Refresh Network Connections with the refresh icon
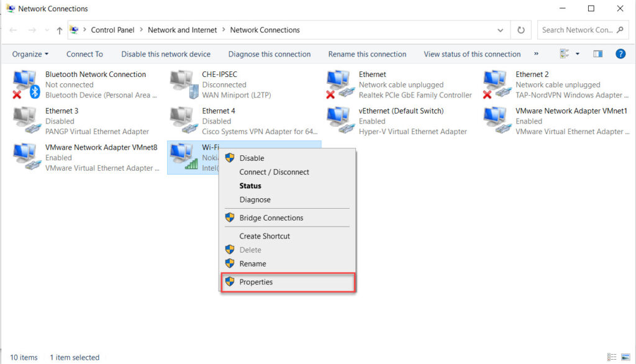Image resolution: width=636 pixels, height=364 pixels. 520,30
